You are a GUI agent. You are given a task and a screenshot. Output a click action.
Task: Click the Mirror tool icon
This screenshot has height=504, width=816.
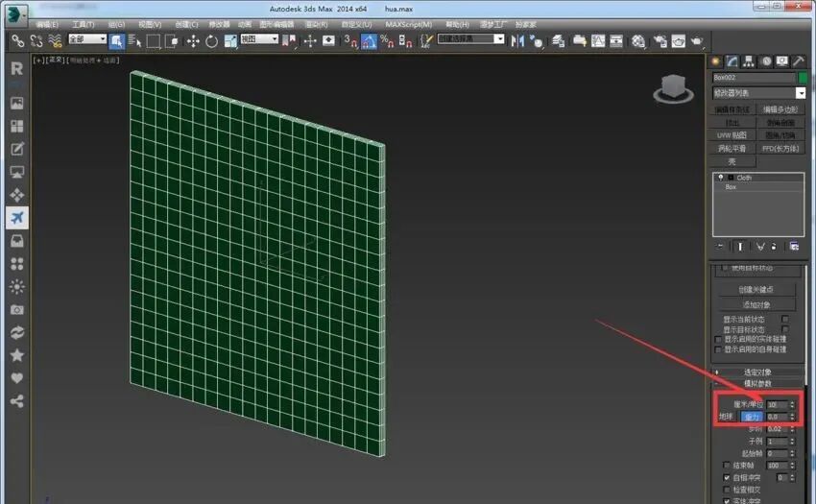coord(517,41)
